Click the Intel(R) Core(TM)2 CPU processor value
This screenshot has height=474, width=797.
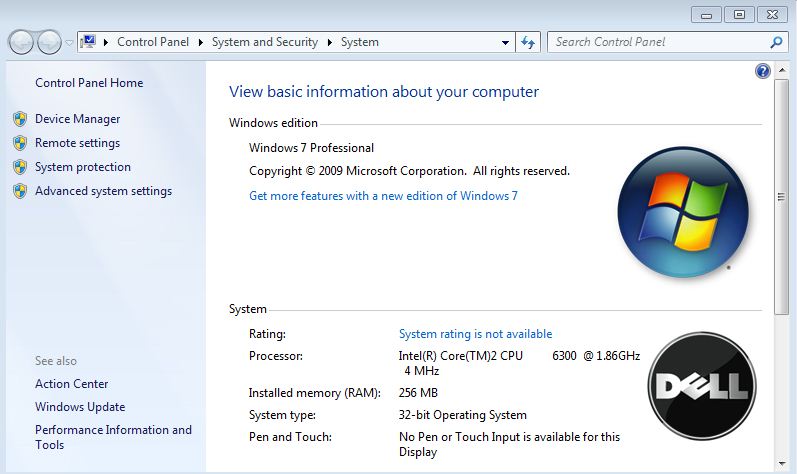click(x=519, y=363)
